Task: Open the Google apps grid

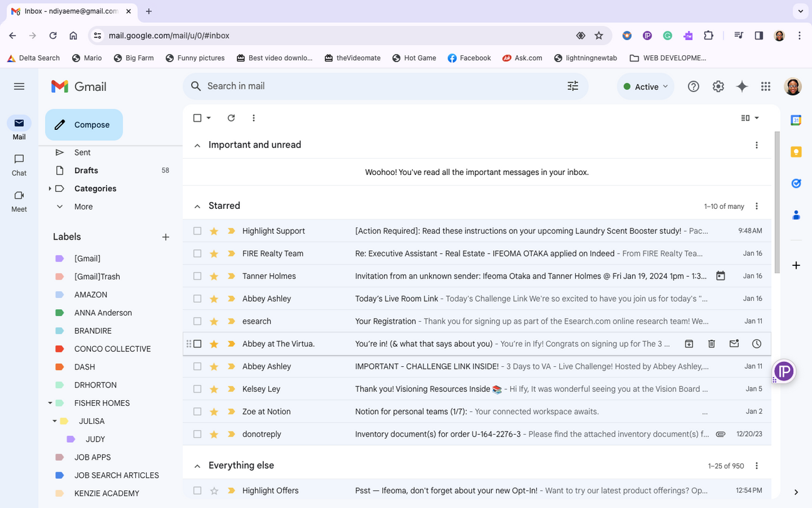Action: point(766,87)
